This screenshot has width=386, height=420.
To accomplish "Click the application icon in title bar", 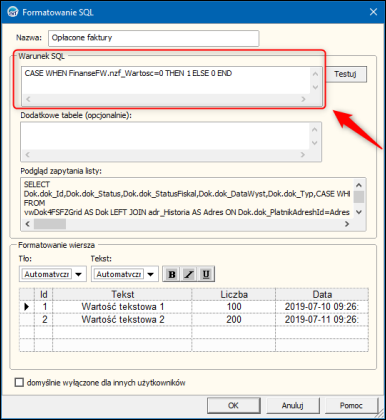I will 13,12.
